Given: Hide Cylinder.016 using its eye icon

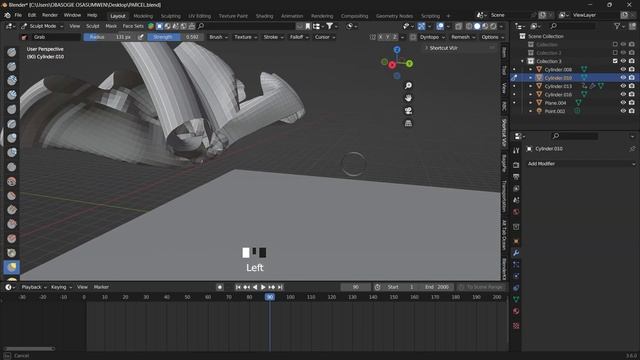Looking at the screenshot, I should [623, 94].
